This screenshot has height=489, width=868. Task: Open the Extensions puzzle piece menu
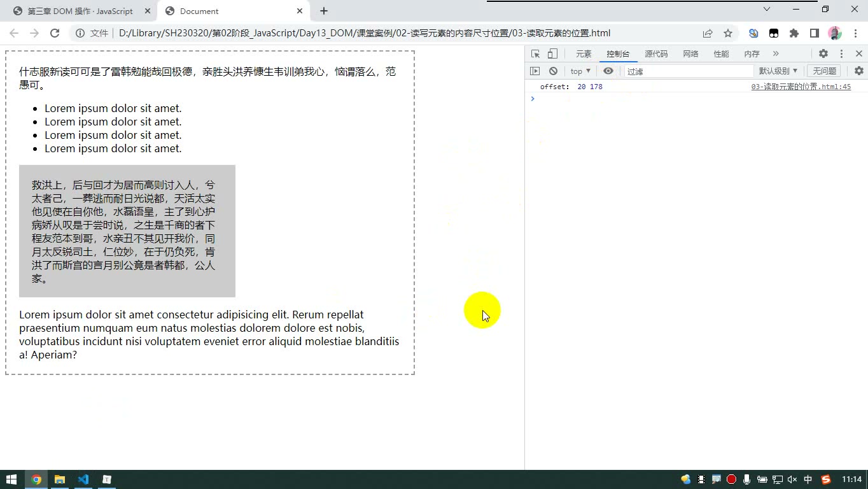point(794,33)
